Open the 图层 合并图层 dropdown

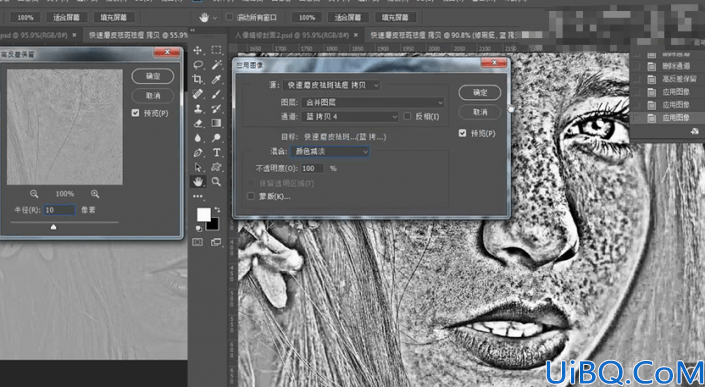point(373,102)
